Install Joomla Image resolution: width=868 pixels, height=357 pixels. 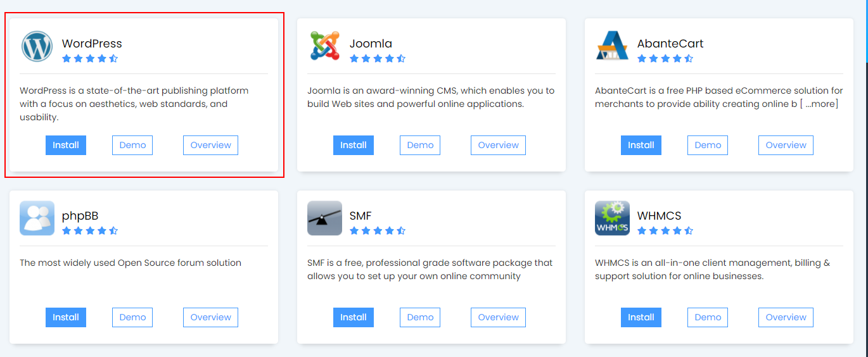click(x=354, y=145)
